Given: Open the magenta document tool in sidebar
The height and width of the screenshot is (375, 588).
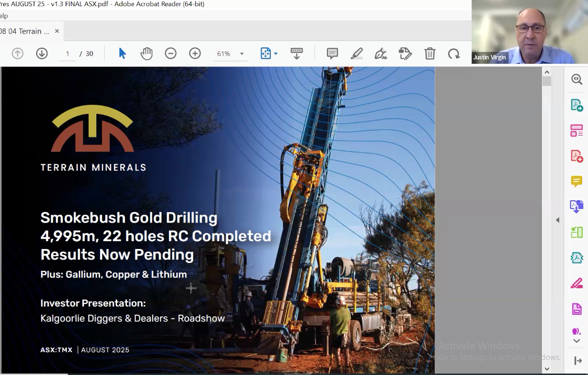Looking at the screenshot, I should pyautogui.click(x=577, y=309).
